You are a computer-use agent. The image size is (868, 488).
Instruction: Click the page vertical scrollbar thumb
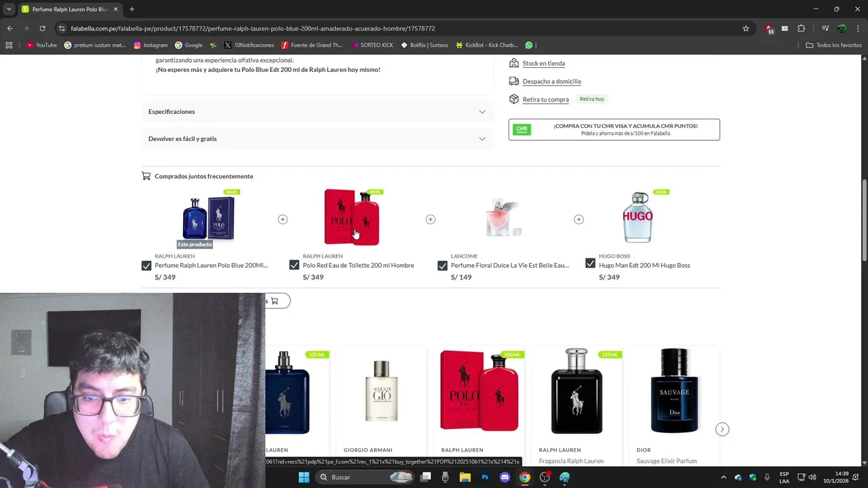pos(864,220)
